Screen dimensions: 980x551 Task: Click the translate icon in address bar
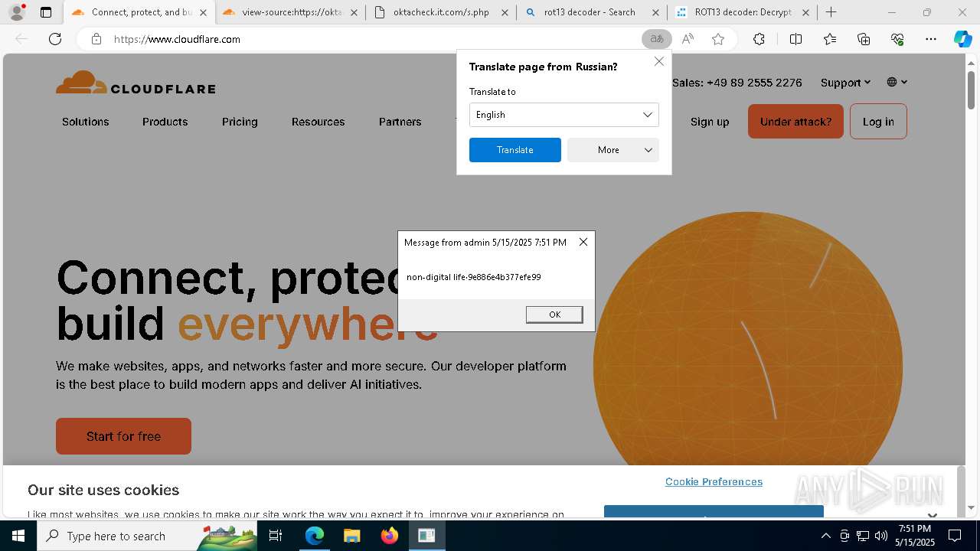[x=657, y=39]
